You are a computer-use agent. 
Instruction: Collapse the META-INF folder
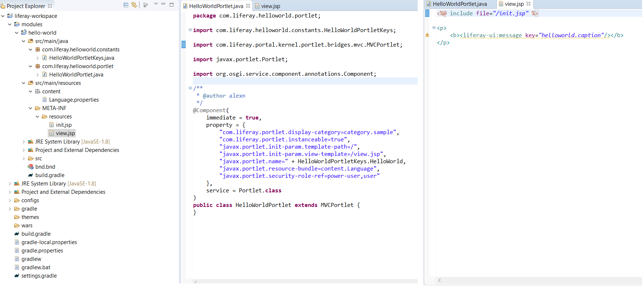[x=31, y=108]
